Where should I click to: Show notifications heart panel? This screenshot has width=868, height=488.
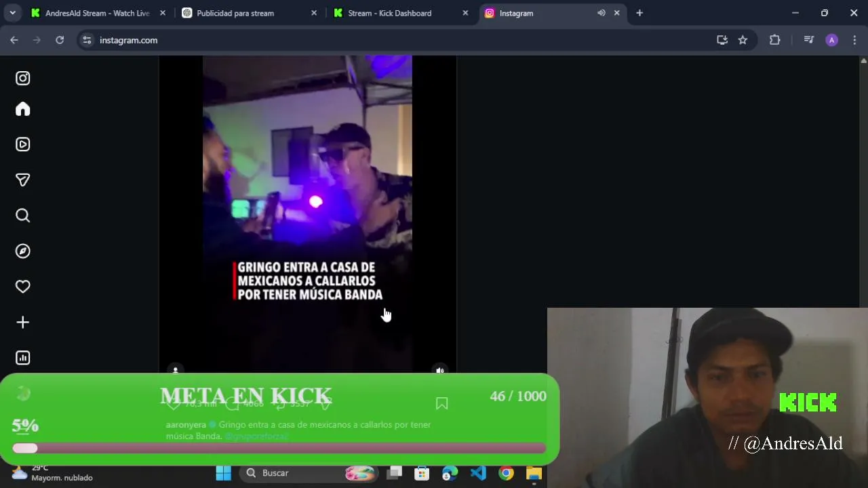coord(23,287)
